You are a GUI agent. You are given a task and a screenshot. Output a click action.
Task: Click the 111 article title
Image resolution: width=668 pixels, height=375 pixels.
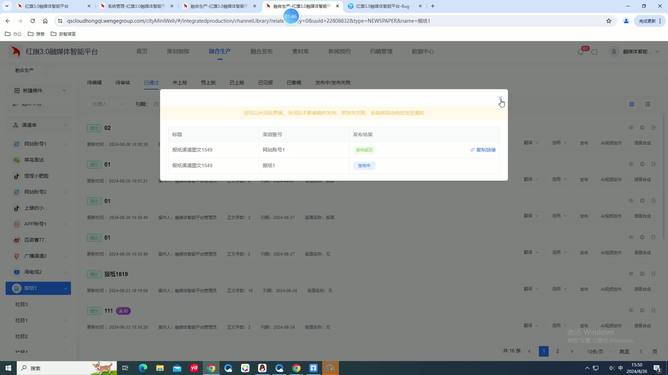(x=108, y=311)
